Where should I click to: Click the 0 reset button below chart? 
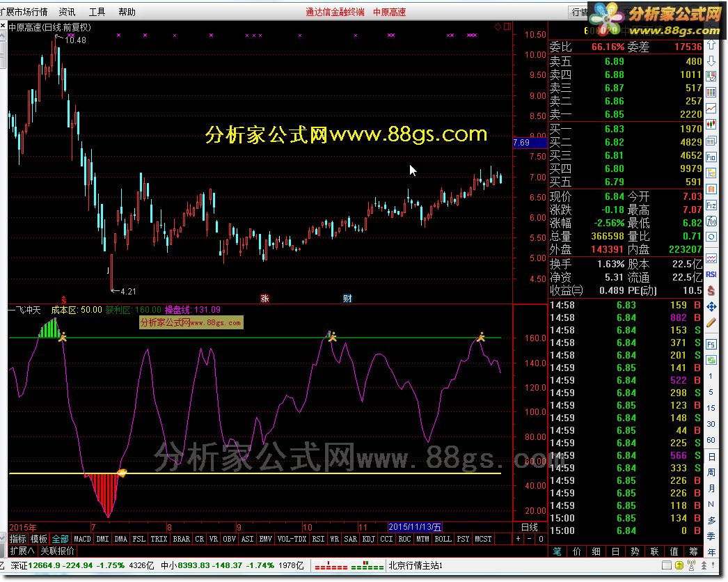point(541,540)
